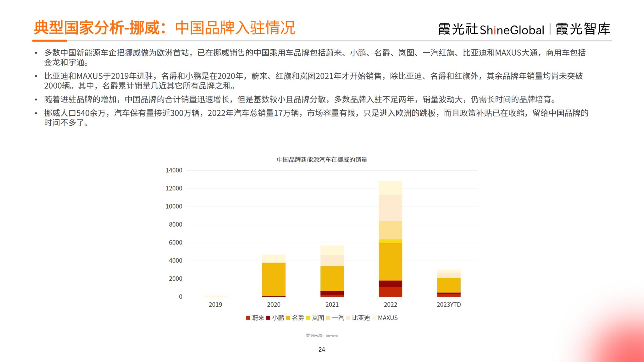
Task: Click the 比亚迪 legend swatch
Action: click(348, 318)
